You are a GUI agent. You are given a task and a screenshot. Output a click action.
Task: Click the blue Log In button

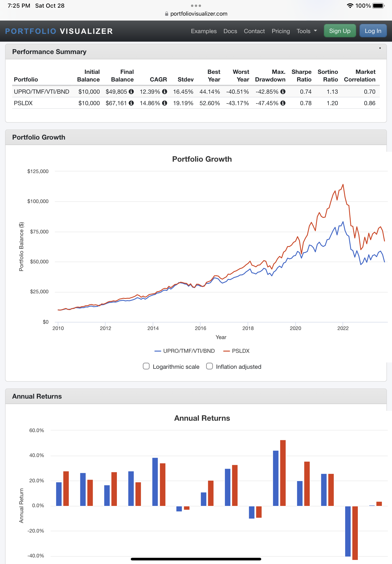[x=373, y=31]
